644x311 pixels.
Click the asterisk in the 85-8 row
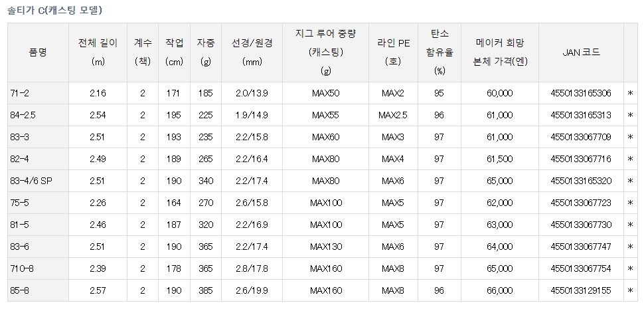click(x=630, y=291)
